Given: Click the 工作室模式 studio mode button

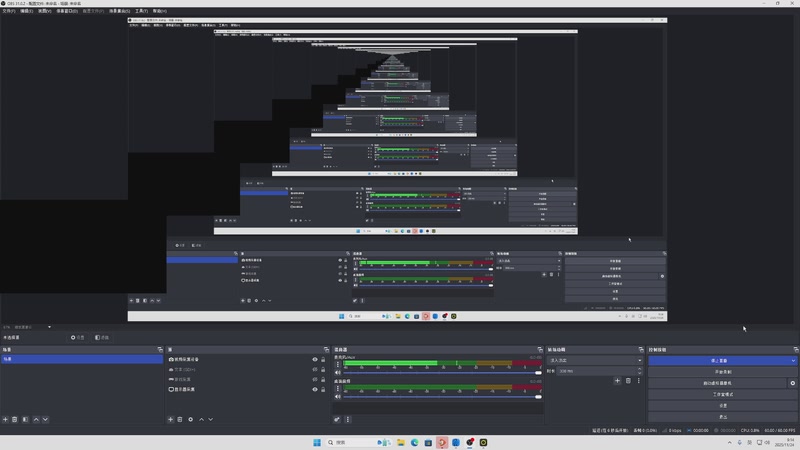Looking at the screenshot, I should click(x=722, y=394).
